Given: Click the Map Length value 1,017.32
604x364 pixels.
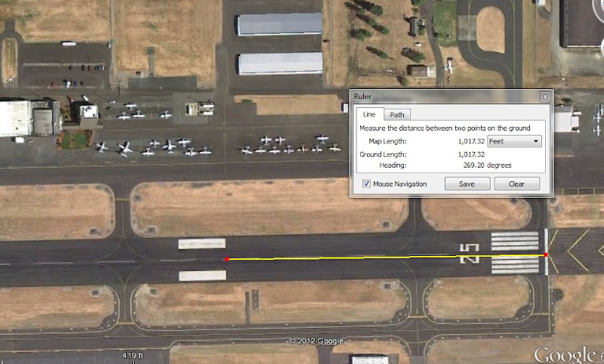Looking at the screenshot, I should [x=471, y=141].
